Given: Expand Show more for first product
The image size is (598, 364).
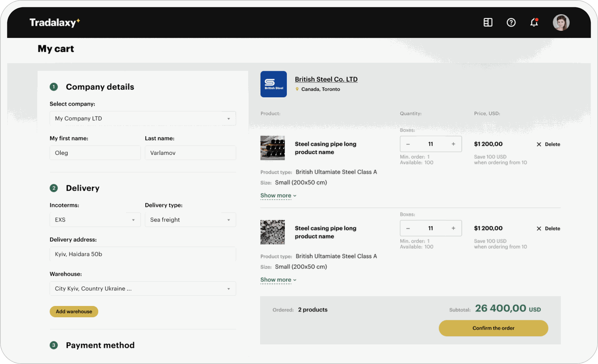Looking at the screenshot, I should (278, 195).
